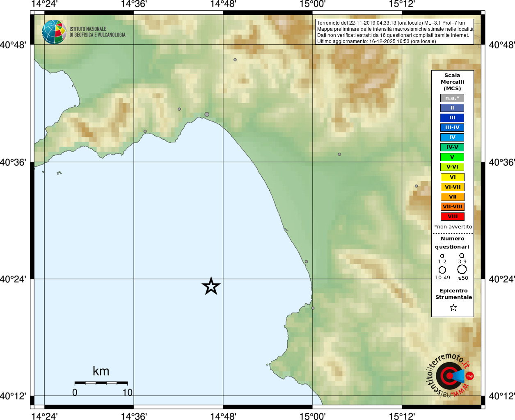Click the large locality circle near Salerno coast
The height and width of the screenshot is (420, 515).
tap(207, 114)
